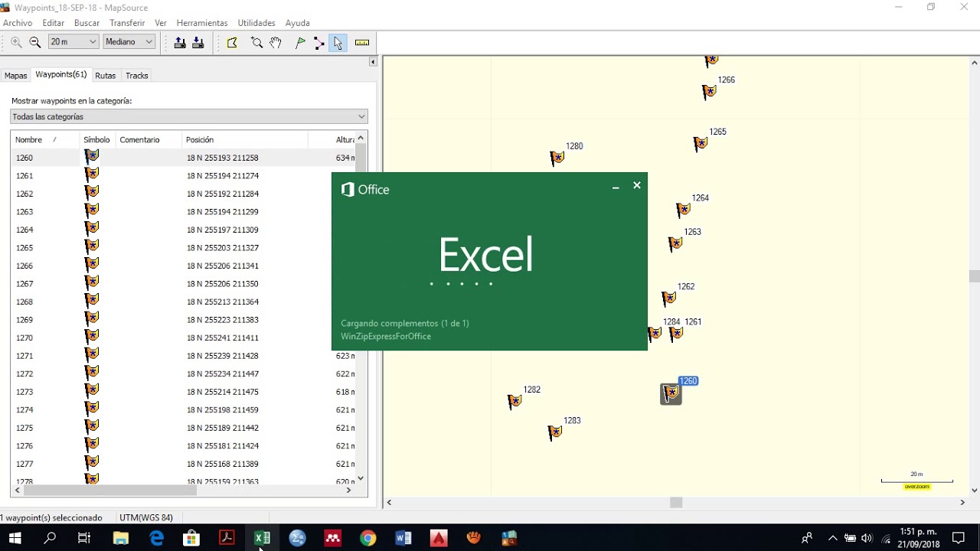Viewport: 980px width, 551px height.
Task: Switch to the Tracks tab
Action: click(137, 76)
